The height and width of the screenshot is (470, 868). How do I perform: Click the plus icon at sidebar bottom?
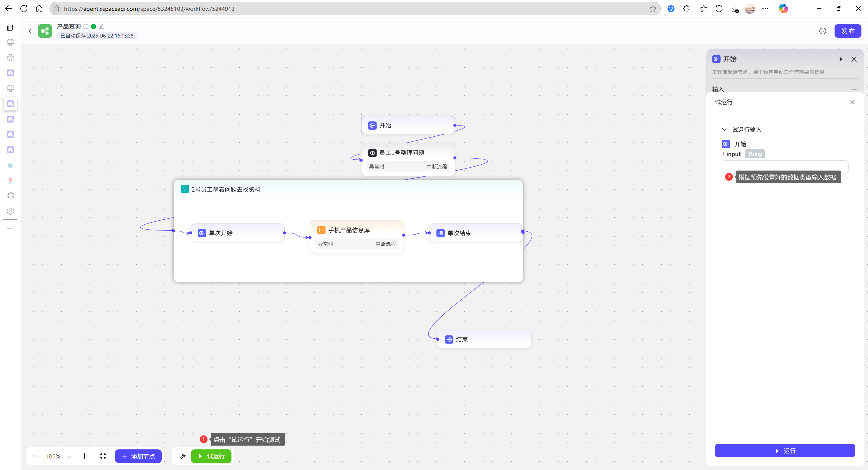pos(10,228)
